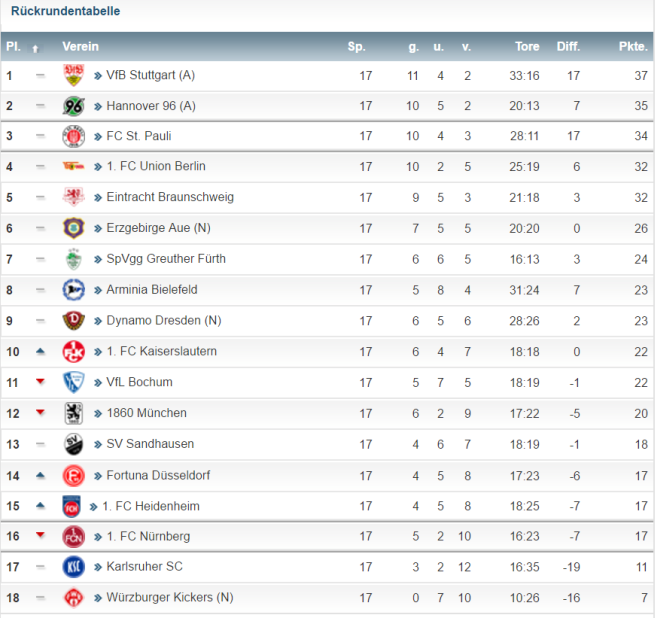Click the Arminia Bielefeld club badge
660x618 pixels.
click(x=74, y=290)
